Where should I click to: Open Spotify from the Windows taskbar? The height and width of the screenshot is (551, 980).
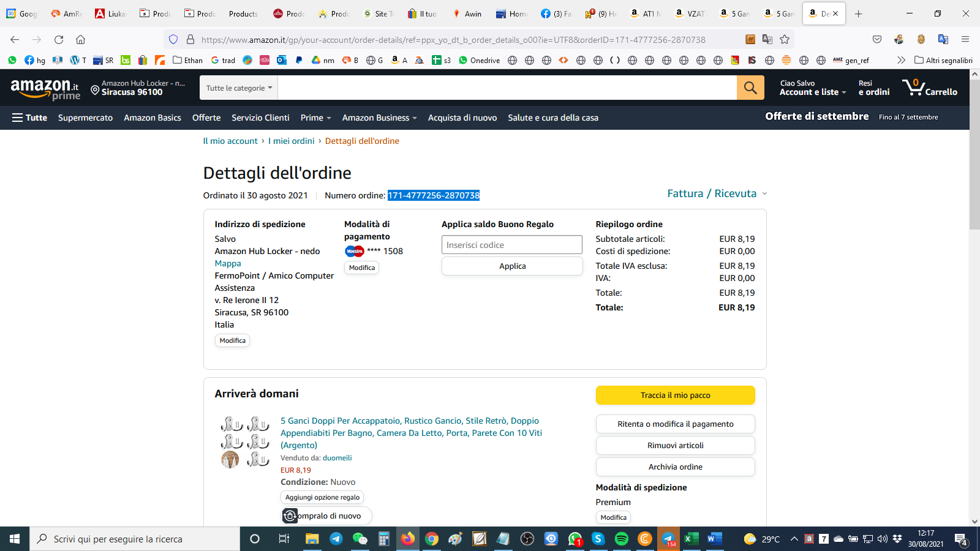tap(621, 539)
